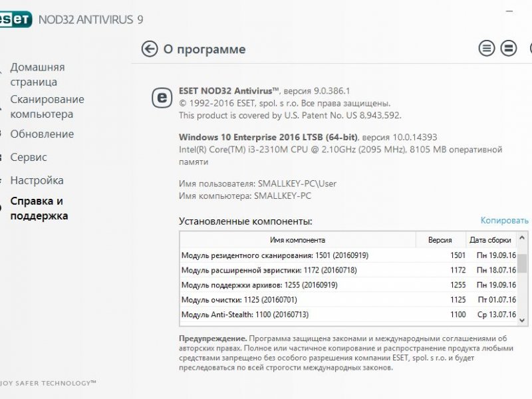Open the Настройка section
Screen dimensions: 532x399
[x=37, y=180]
